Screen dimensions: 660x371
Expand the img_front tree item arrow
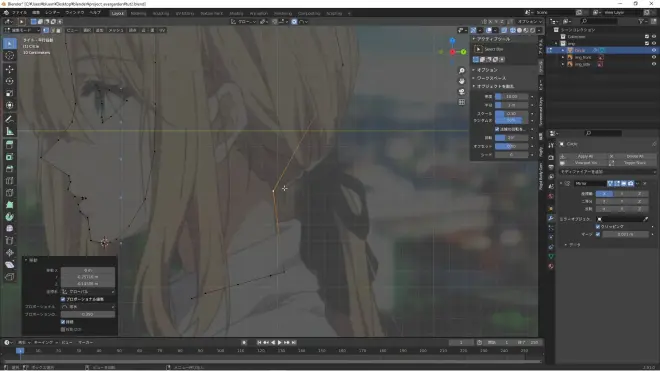(563, 57)
